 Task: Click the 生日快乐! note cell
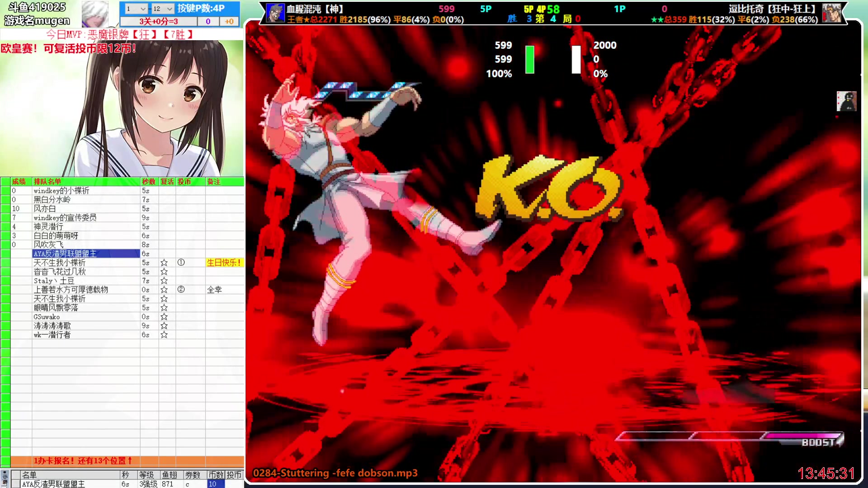pyautogui.click(x=225, y=263)
